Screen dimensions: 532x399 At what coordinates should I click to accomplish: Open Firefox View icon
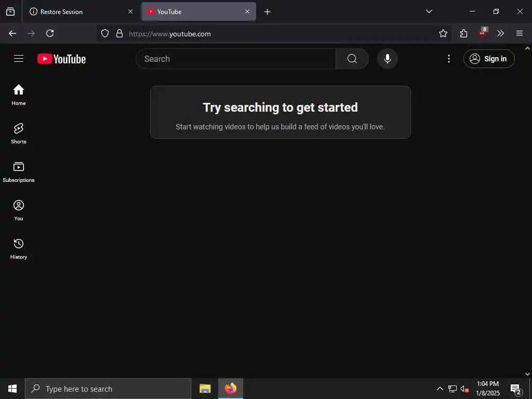(x=10, y=11)
